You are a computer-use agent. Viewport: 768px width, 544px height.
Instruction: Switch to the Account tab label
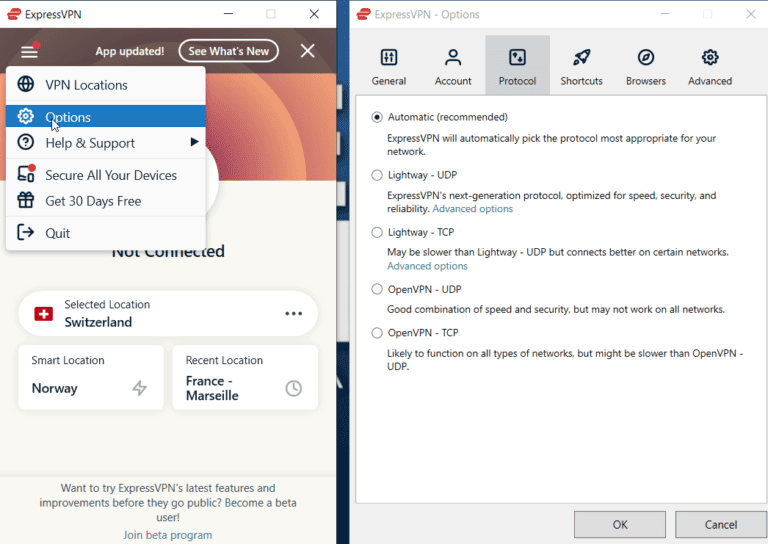453,81
